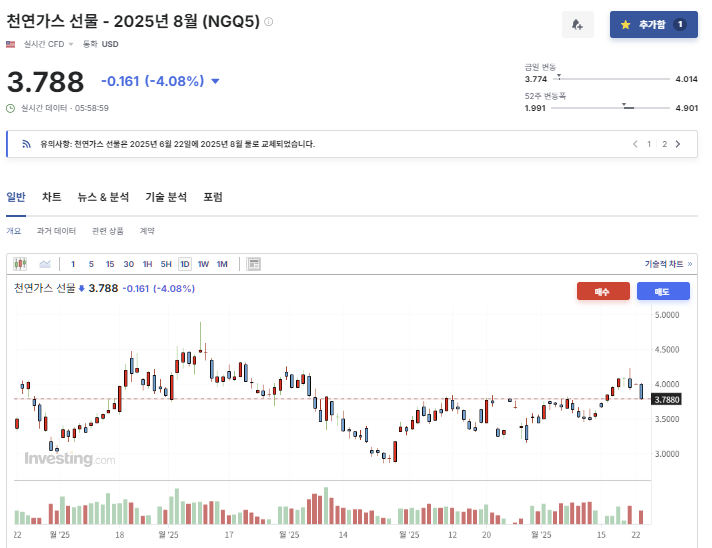The image size is (712, 548).
Task: Select the 1H chart interval
Action: coord(148,264)
